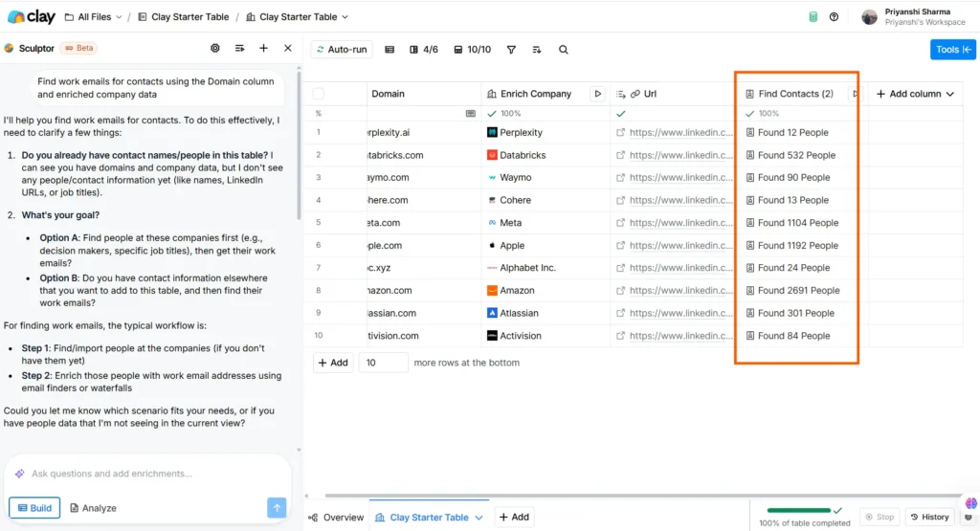Click the Stop button
Screen dimensions: 980x531
click(880, 517)
